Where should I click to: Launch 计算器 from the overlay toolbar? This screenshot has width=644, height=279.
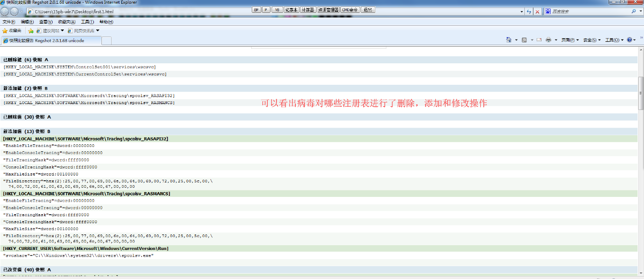308,10
